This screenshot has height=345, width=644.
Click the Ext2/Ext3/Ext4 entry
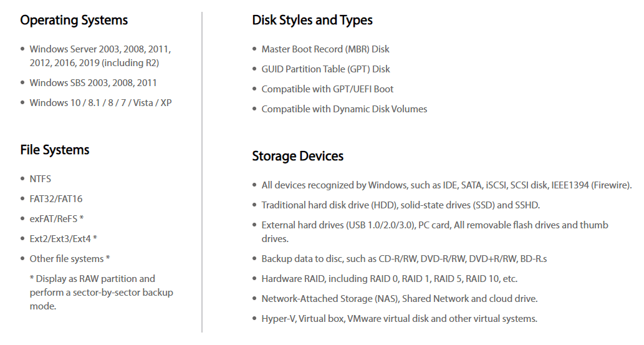(63, 239)
